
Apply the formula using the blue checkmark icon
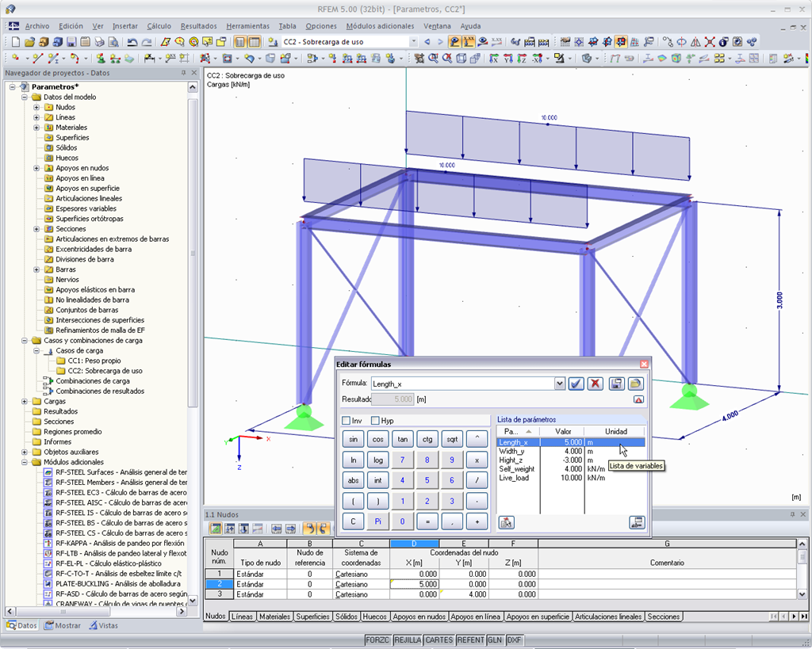576,383
